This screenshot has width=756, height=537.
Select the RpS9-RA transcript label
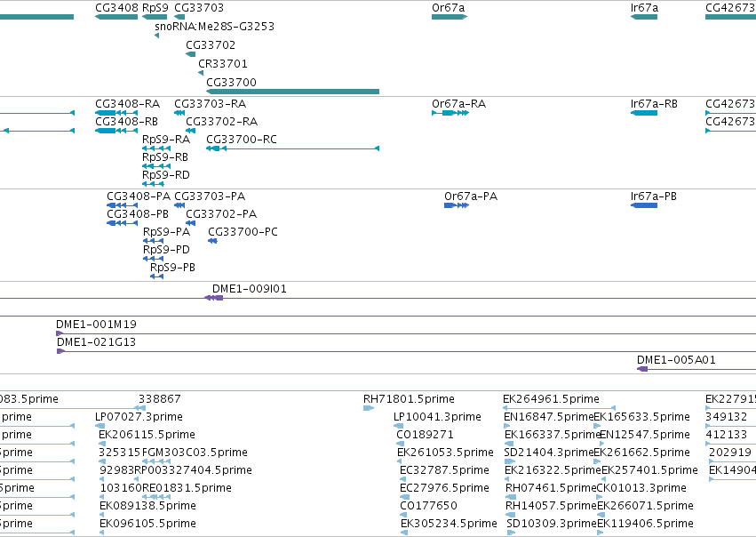coord(166,140)
